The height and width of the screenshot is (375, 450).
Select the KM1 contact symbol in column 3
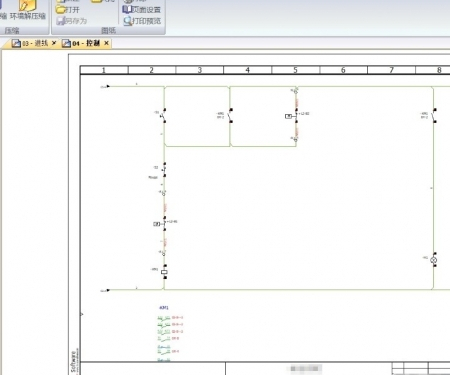click(230, 116)
